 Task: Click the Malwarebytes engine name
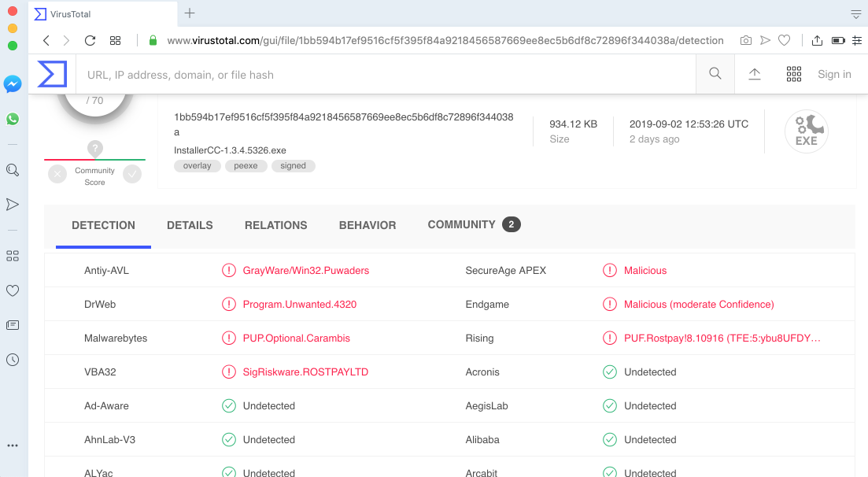click(x=116, y=338)
